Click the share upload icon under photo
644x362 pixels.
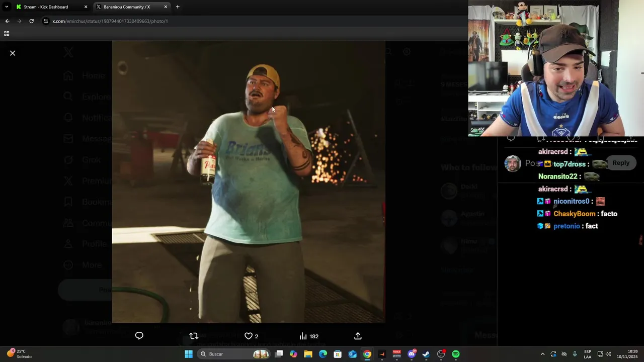click(358, 336)
